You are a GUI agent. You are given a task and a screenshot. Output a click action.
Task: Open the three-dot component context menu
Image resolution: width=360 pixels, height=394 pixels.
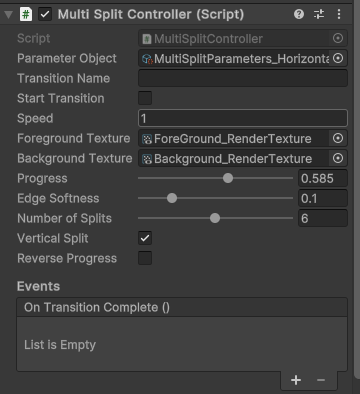click(339, 14)
